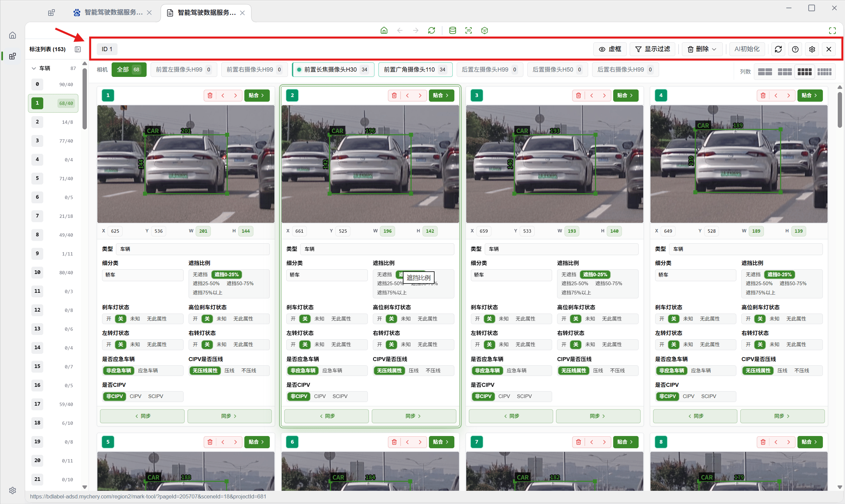The height and width of the screenshot is (504, 845).
Task: Select 全部 camera tab
Action: (129, 70)
